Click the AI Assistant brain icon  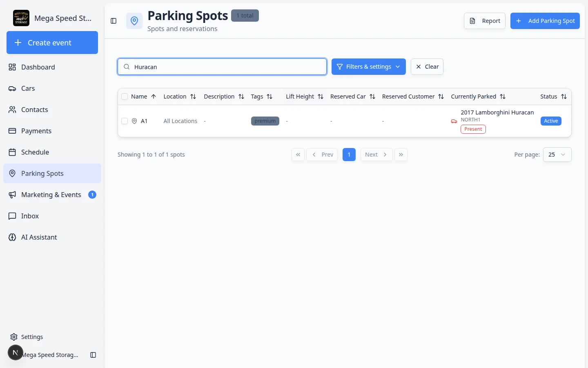(13, 237)
